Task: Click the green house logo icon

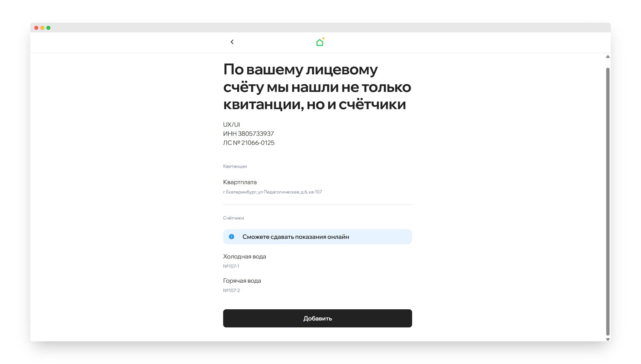Action: point(320,43)
